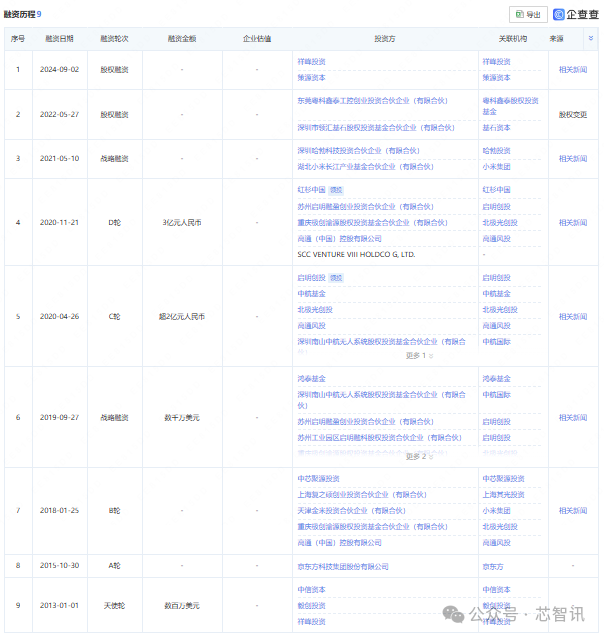Open 重庆极创渝源股权投资基金 in D轮 row
604x638 pixels.
click(372, 223)
